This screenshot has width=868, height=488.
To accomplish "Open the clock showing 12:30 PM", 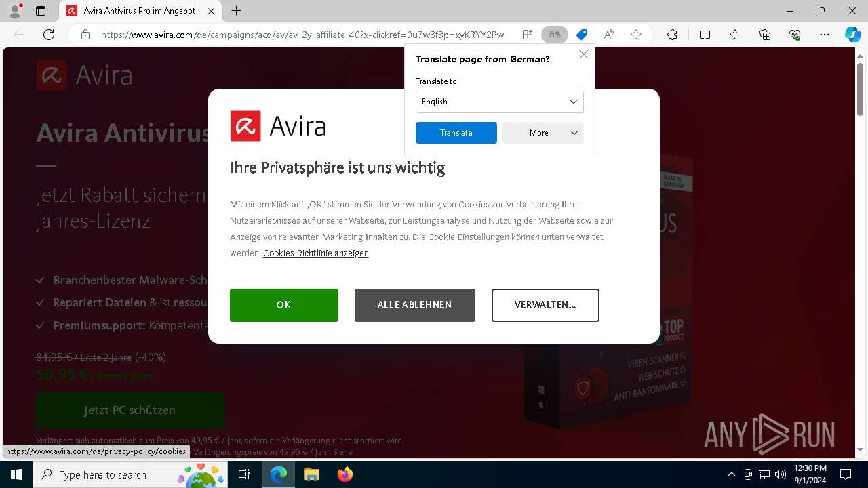I will point(810,474).
